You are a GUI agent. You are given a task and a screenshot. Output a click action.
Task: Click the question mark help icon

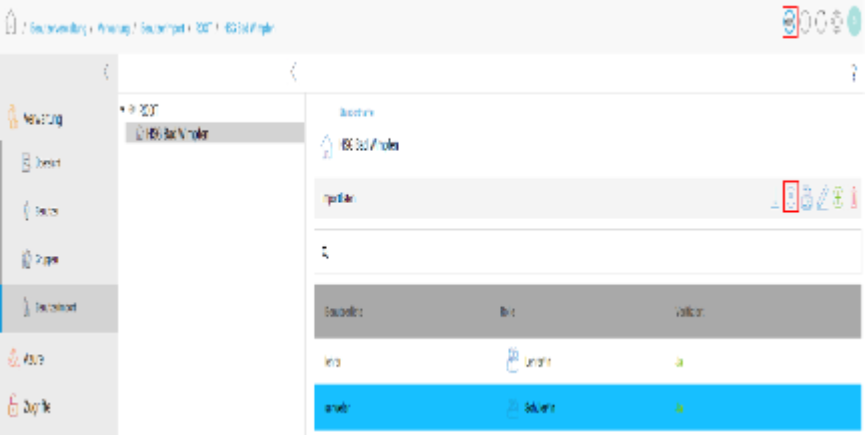[854, 73]
